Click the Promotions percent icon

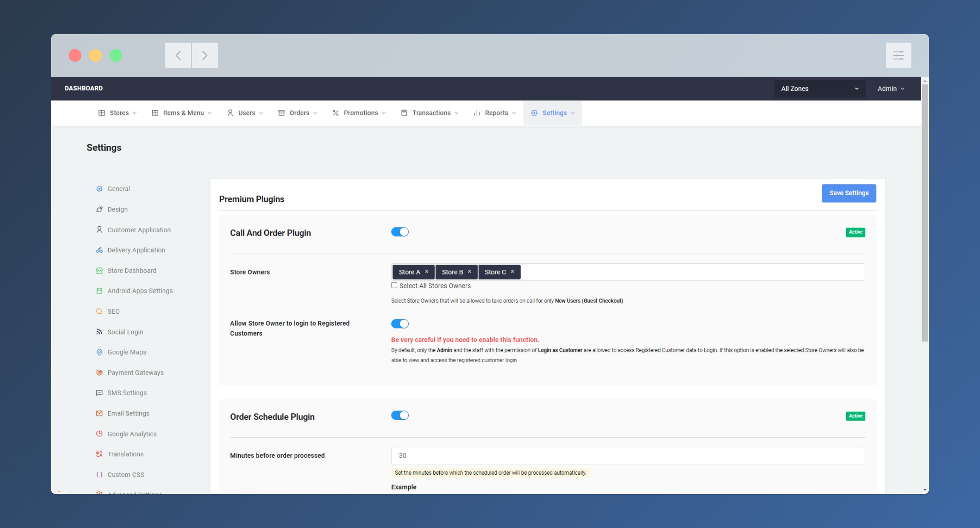(x=336, y=113)
